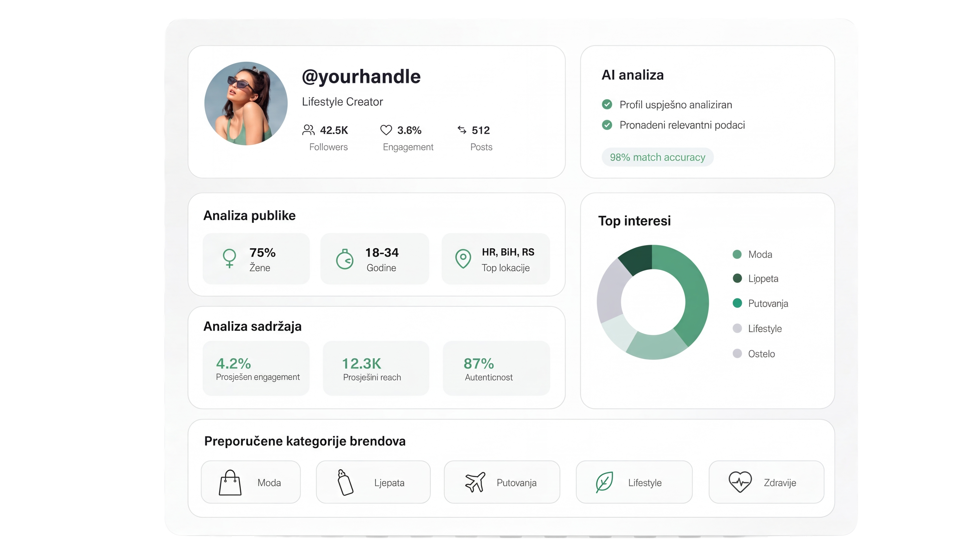The height and width of the screenshot is (551, 980).
Task: Click the leaf icon for Lifestyle
Action: point(604,482)
